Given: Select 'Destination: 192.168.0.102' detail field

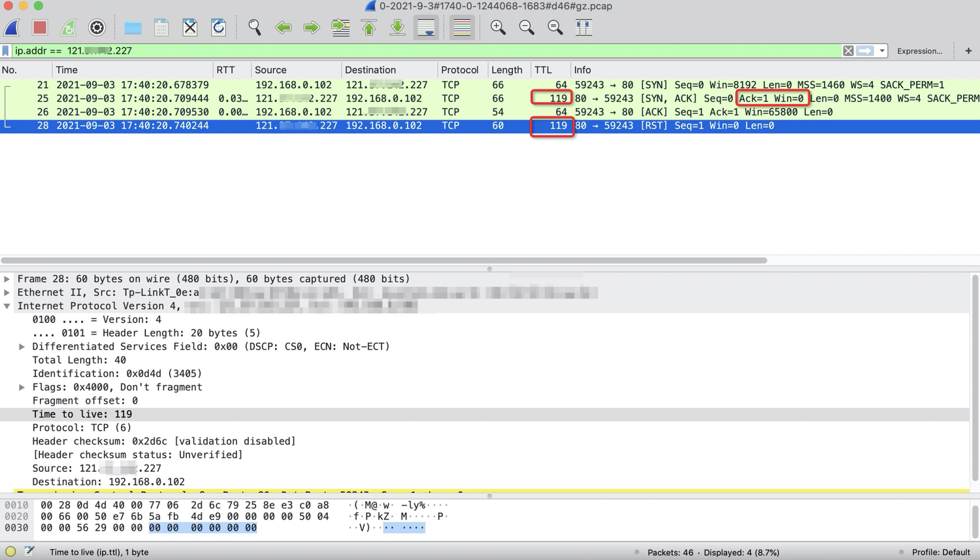Looking at the screenshot, I should click(108, 482).
